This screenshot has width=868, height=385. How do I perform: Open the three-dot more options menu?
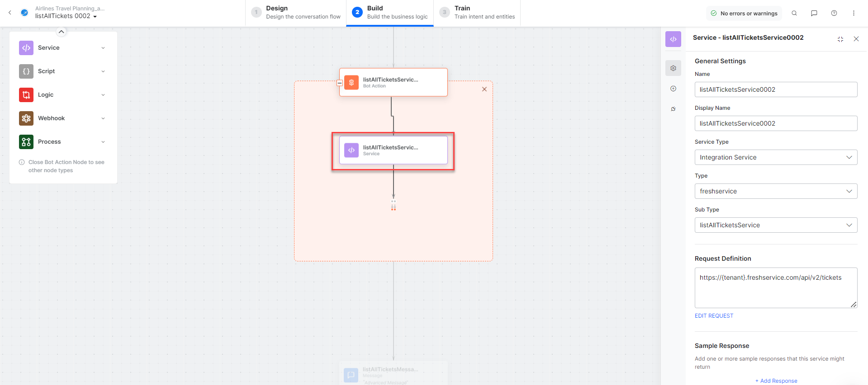pyautogui.click(x=854, y=13)
